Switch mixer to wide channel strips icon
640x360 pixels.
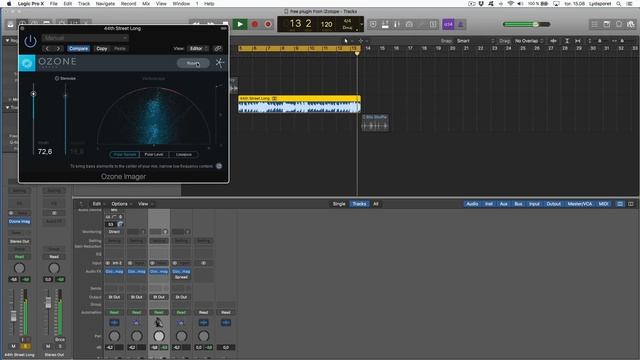click(631, 204)
